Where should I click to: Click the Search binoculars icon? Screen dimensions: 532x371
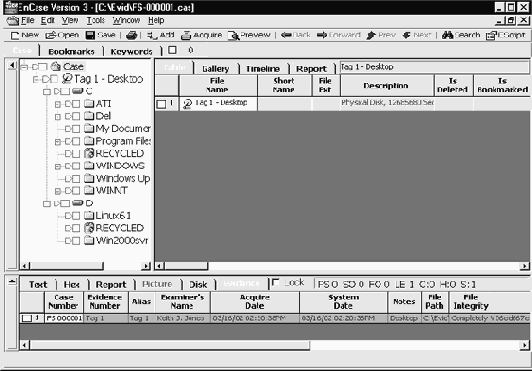(x=447, y=35)
